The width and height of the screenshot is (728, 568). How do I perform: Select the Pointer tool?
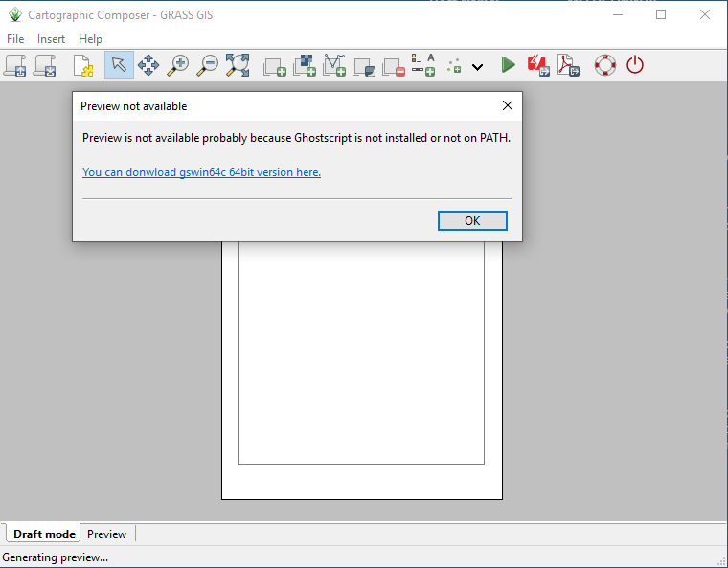coord(119,65)
